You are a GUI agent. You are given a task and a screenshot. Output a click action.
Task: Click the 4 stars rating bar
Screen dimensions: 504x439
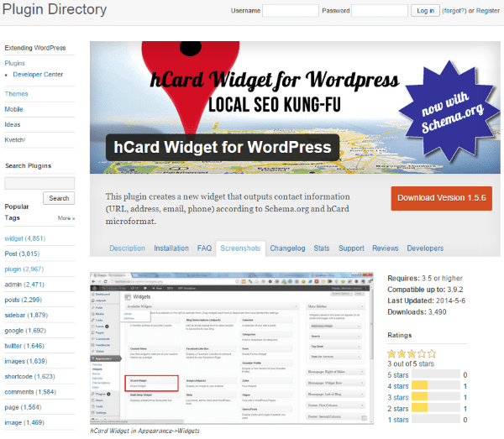[x=436, y=385]
